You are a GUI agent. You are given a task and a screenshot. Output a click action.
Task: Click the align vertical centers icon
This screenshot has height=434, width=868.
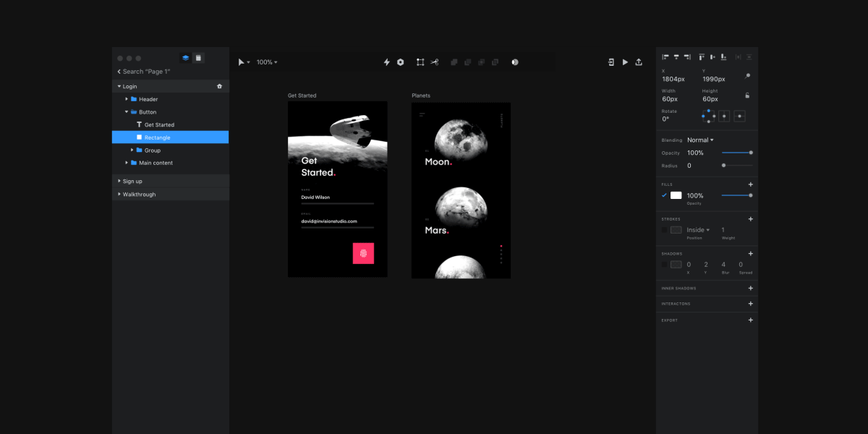pos(712,56)
